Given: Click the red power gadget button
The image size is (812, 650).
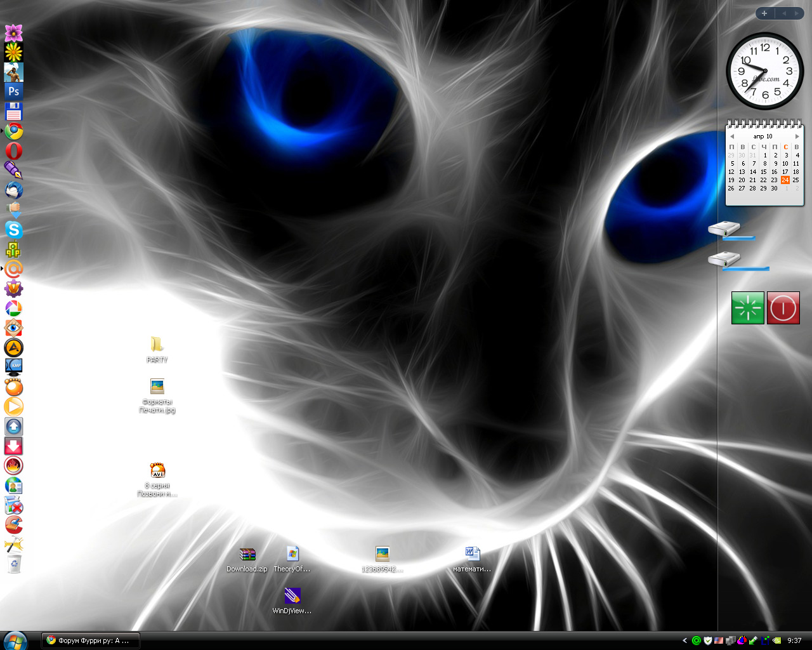Looking at the screenshot, I should [x=783, y=308].
